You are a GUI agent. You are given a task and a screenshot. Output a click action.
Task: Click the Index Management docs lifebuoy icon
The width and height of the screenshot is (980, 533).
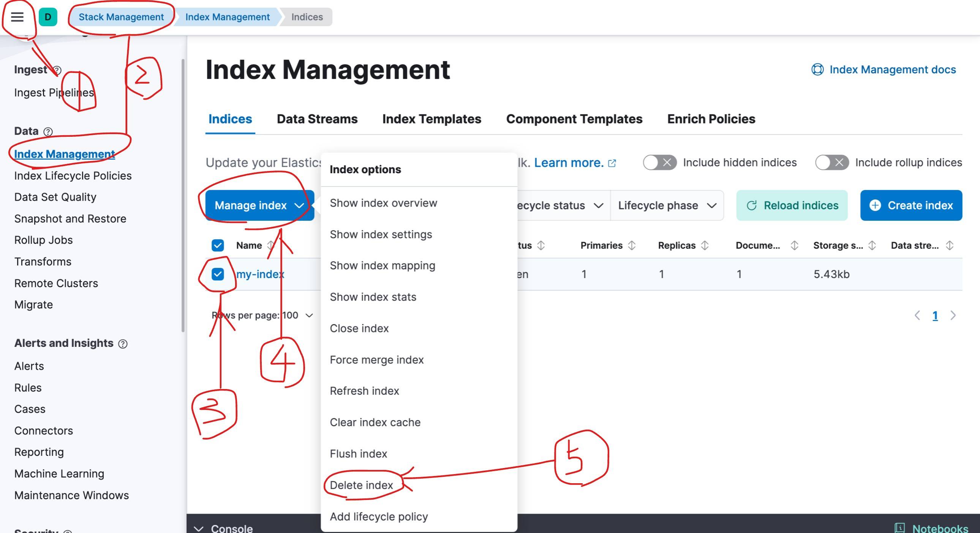(817, 70)
